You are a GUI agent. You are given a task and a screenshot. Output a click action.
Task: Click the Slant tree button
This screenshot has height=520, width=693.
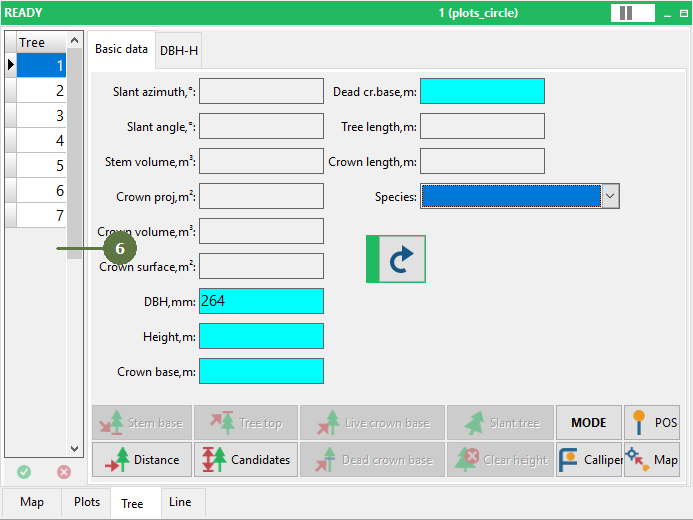coord(500,423)
